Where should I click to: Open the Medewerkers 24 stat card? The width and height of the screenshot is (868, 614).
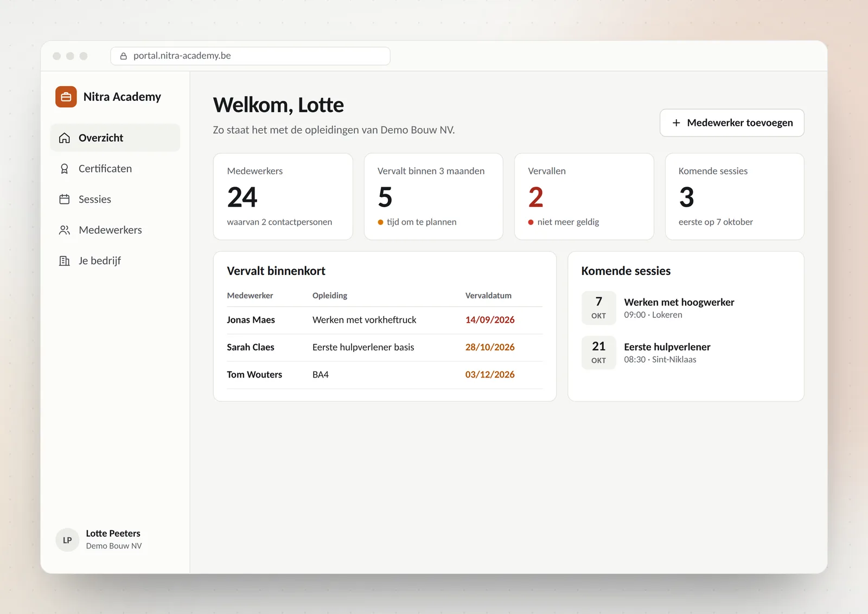click(x=283, y=196)
